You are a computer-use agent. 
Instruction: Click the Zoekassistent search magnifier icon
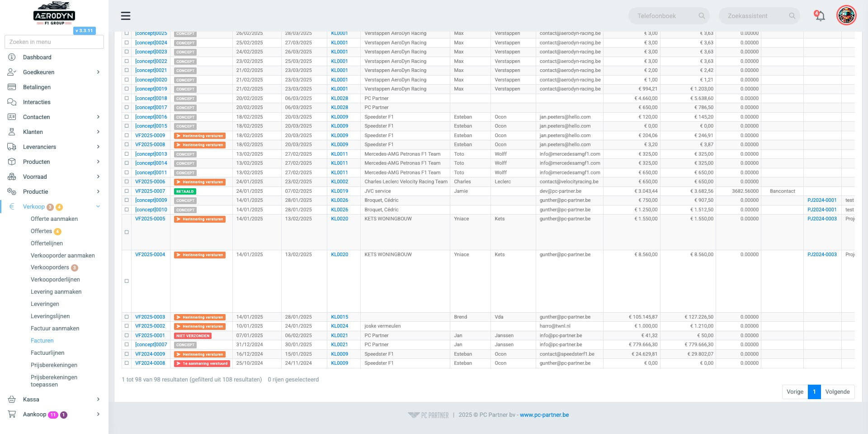click(x=792, y=16)
